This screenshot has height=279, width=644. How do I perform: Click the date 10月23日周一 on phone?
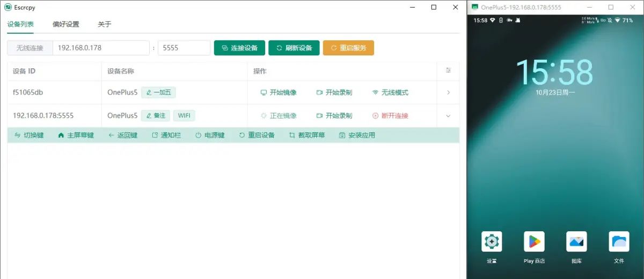[x=555, y=93]
